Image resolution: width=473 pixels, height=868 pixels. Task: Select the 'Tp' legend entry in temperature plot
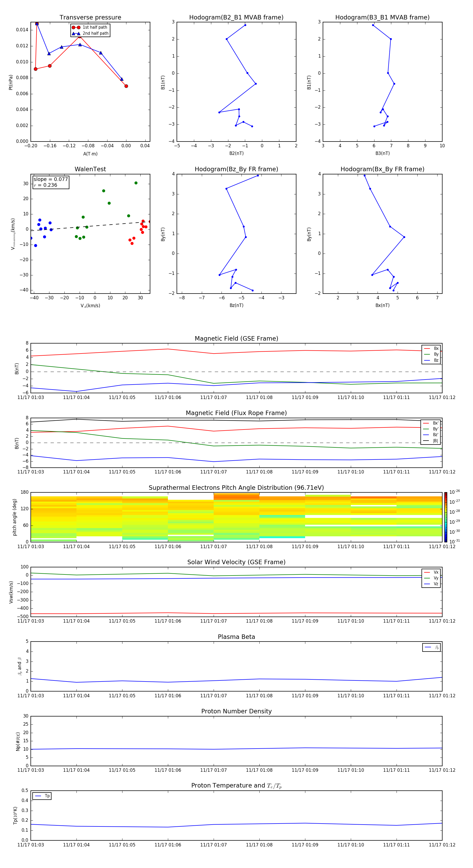click(x=42, y=796)
